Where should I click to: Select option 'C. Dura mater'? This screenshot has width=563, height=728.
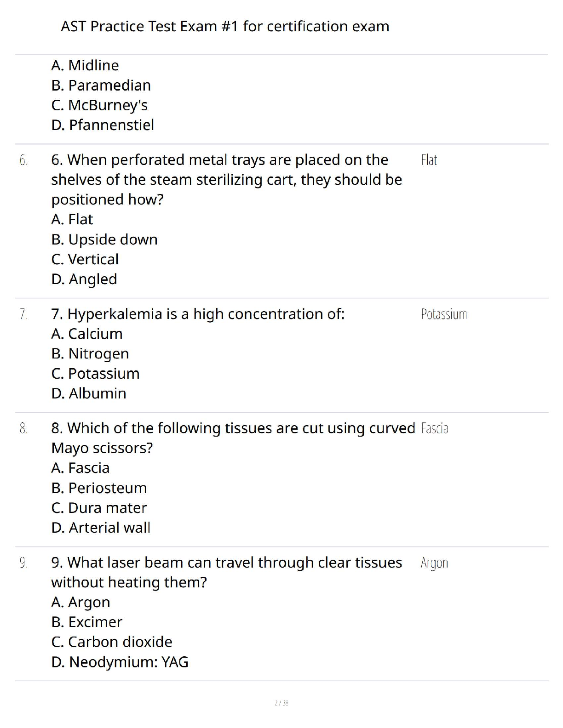[99, 508]
